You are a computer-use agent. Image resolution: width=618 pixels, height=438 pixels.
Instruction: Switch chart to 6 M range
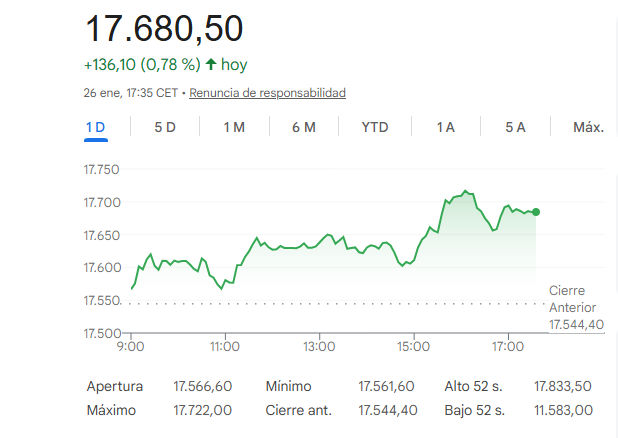304,127
